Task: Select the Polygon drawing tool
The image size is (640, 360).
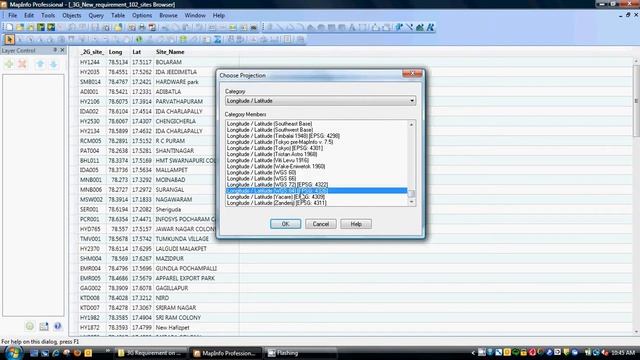Action: 311,27
